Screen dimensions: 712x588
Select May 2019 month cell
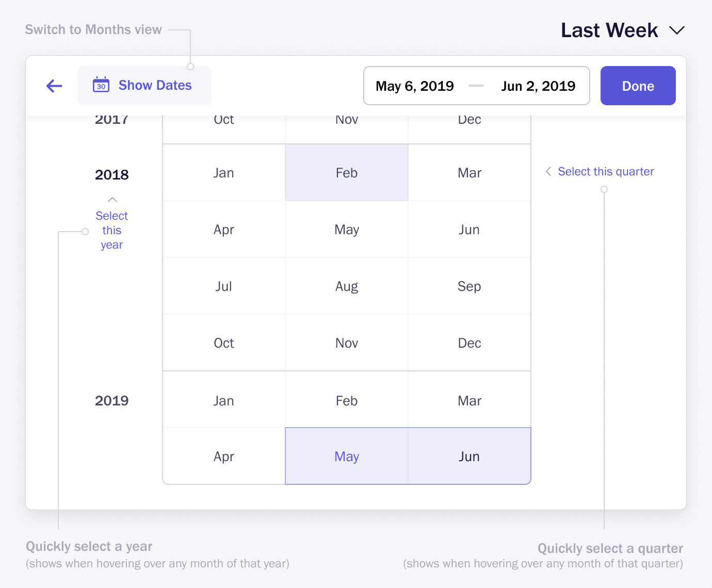click(x=347, y=456)
